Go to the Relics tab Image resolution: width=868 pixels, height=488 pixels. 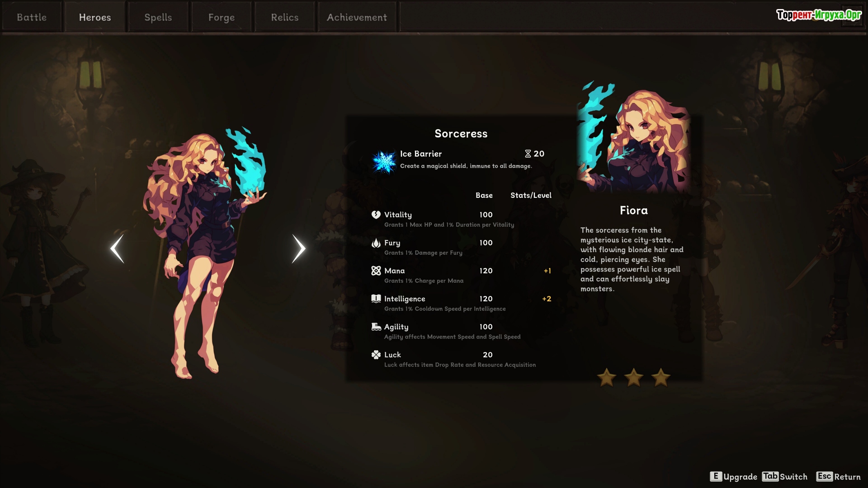coord(285,17)
